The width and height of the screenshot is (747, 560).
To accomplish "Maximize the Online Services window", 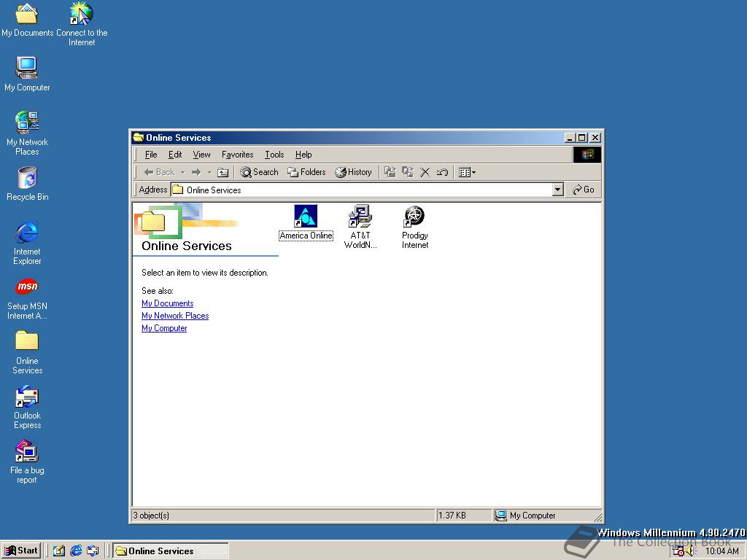I will pos(582,138).
